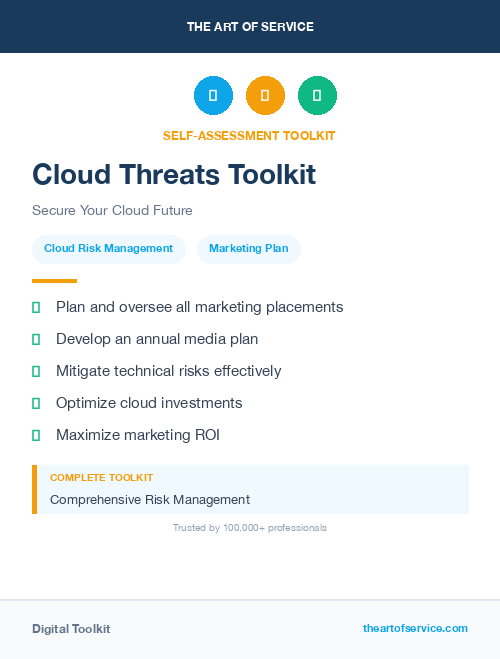Click the bullet icon beside "Develop an annual media plan"
The height and width of the screenshot is (659, 500).
coord(36,340)
